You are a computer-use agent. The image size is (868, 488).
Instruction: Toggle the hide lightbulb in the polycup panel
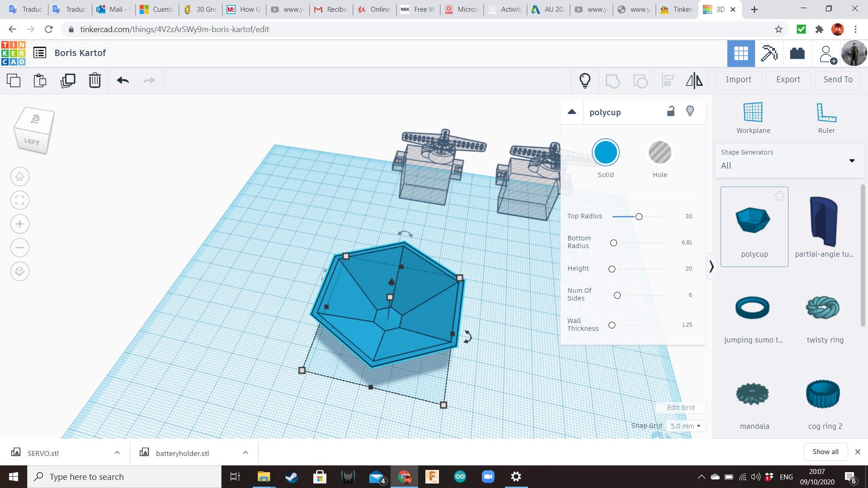pos(690,111)
